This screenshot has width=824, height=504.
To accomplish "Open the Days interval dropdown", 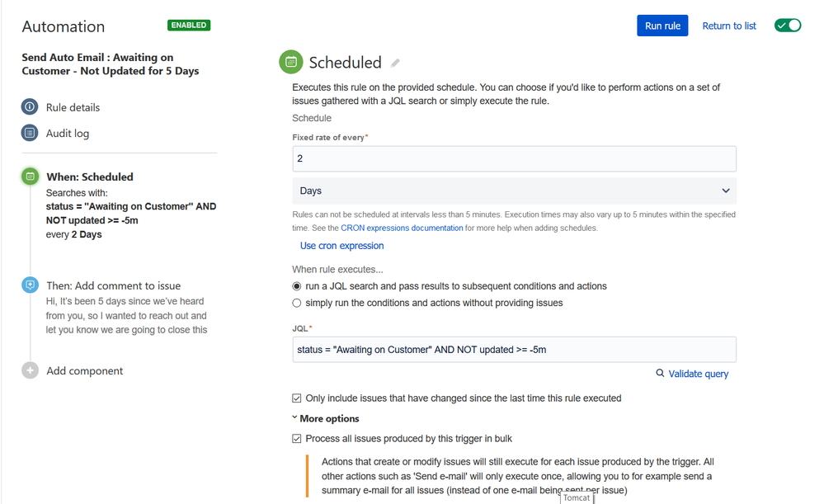I will (514, 191).
